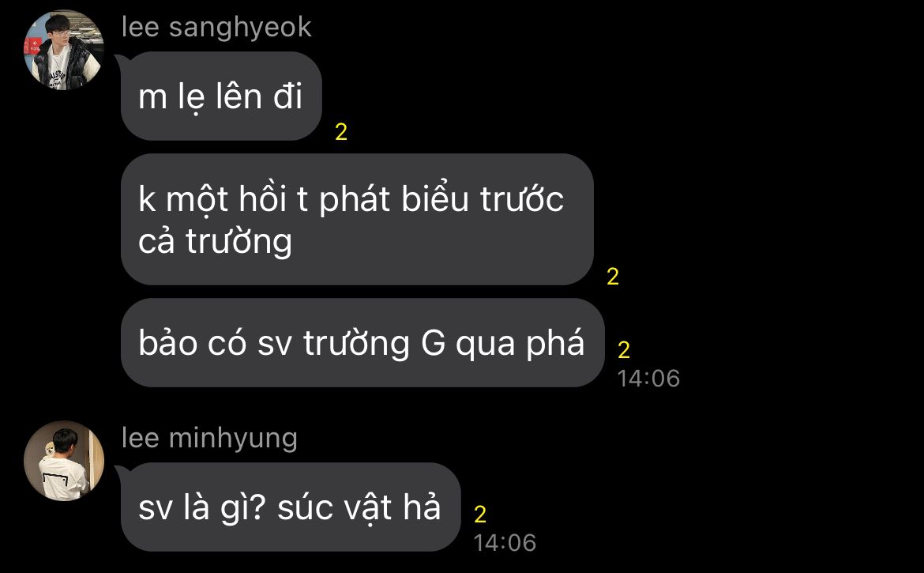Click the lee minhyung sender name

(209, 438)
